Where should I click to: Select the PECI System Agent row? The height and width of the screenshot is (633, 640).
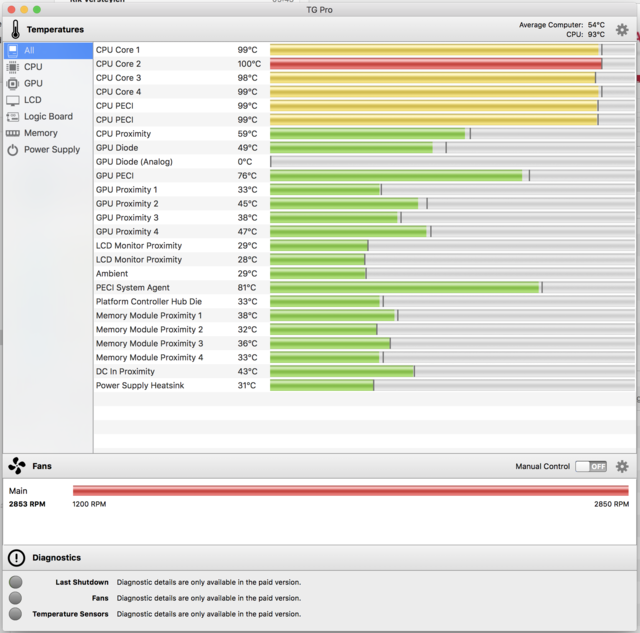tap(364, 287)
